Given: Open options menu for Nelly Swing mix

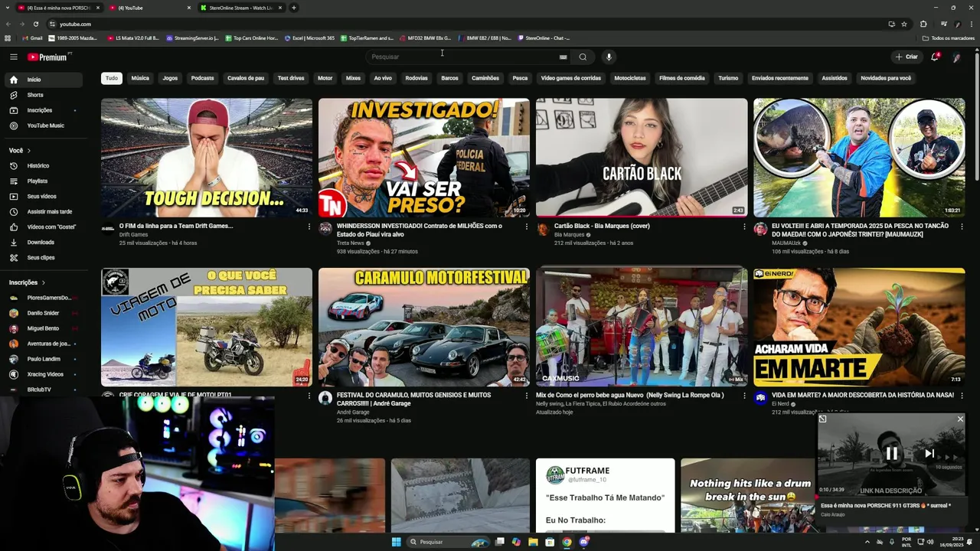Looking at the screenshot, I should point(744,396).
